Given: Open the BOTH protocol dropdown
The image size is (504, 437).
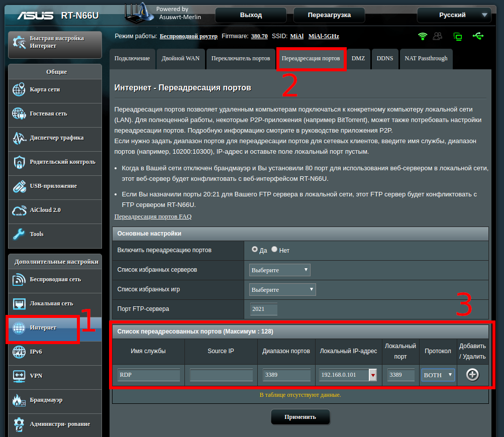Looking at the screenshot, I should point(438,375).
